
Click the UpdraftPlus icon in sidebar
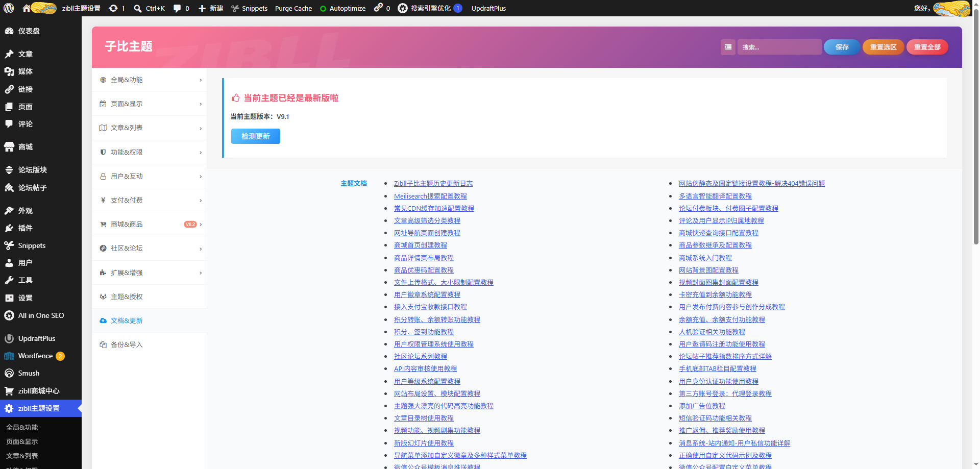(9, 338)
